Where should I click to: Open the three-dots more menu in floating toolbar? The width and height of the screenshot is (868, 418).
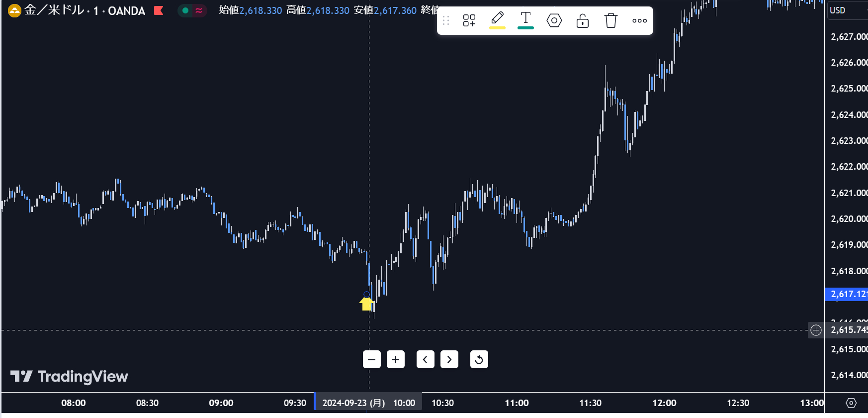click(x=639, y=20)
